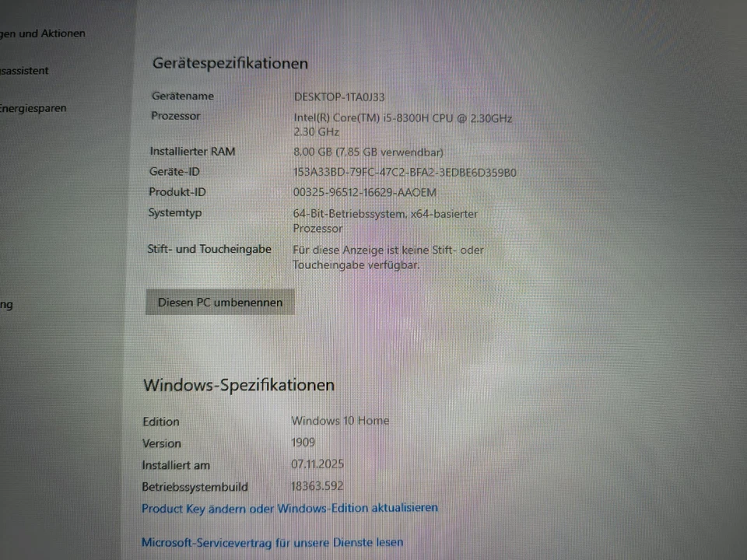Open the Fokusassistent settings section
This screenshot has width=747, height=560.
pyautogui.click(x=24, y=71)
